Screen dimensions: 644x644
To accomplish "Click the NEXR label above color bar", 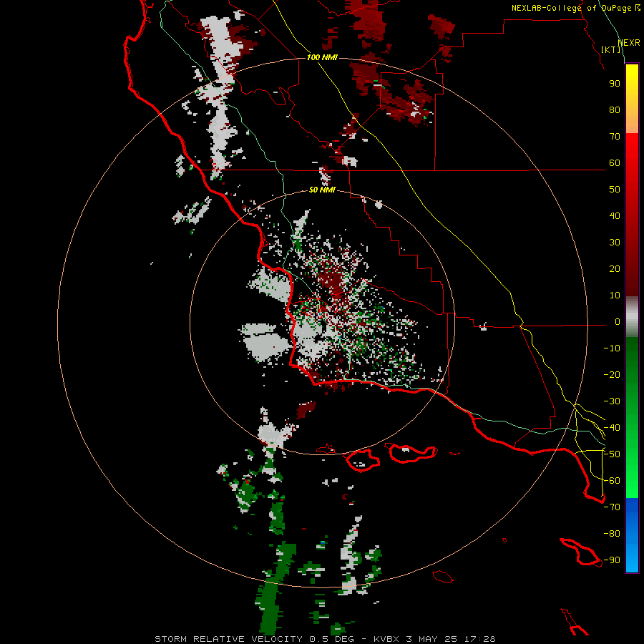I will [629, 43].
